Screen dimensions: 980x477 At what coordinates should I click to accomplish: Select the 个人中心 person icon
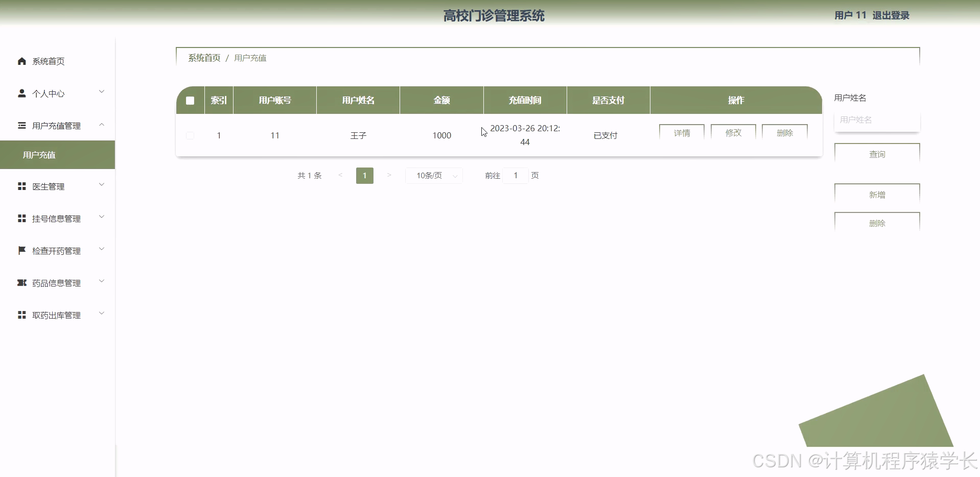[21, 92]
